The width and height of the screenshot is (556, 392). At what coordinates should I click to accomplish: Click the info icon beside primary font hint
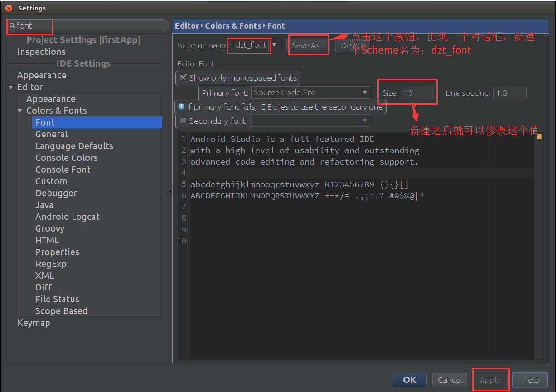pos(182,107)
